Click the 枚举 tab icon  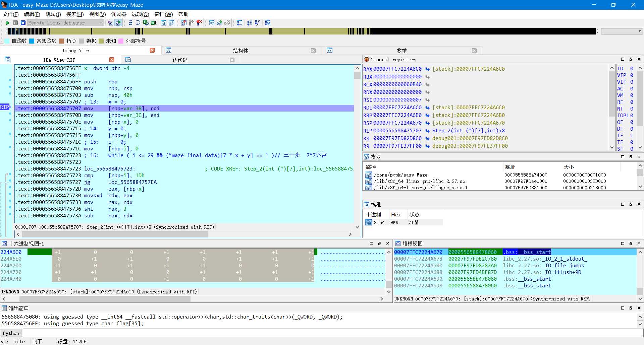[330, 50]
